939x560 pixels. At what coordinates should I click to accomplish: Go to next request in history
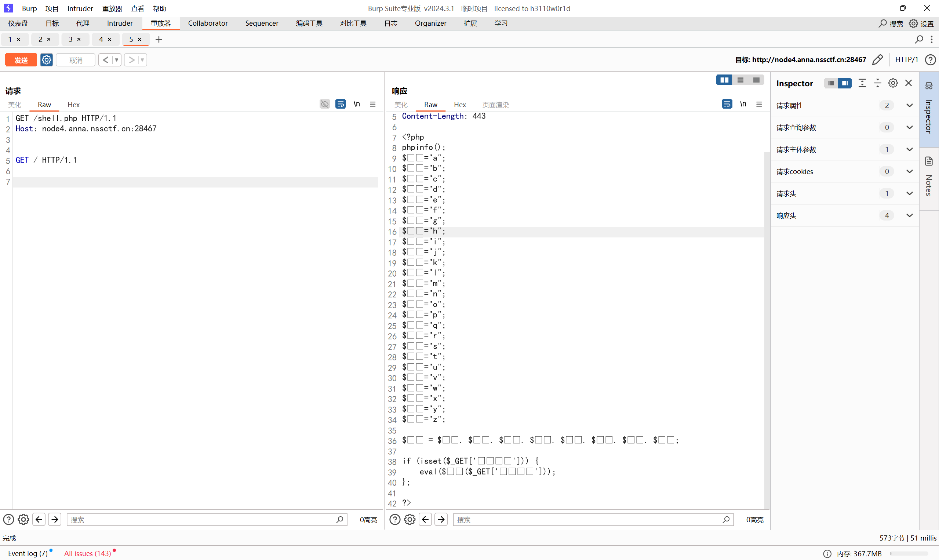click(131, 60)
